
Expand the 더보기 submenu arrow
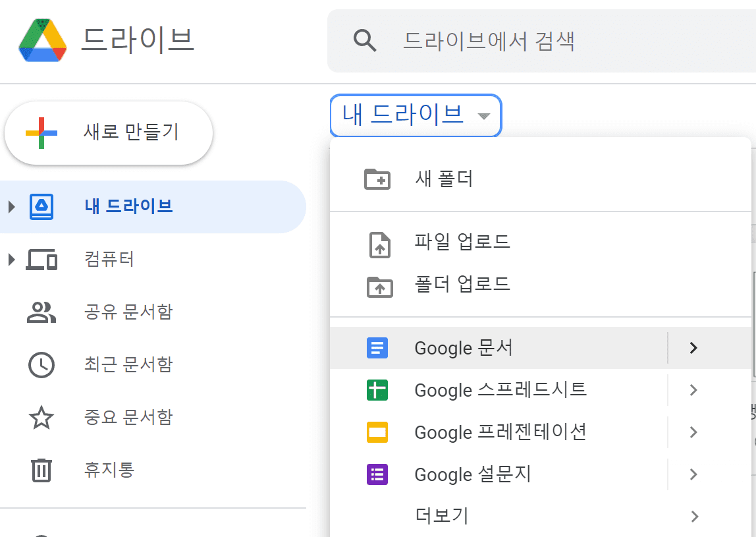694,517
